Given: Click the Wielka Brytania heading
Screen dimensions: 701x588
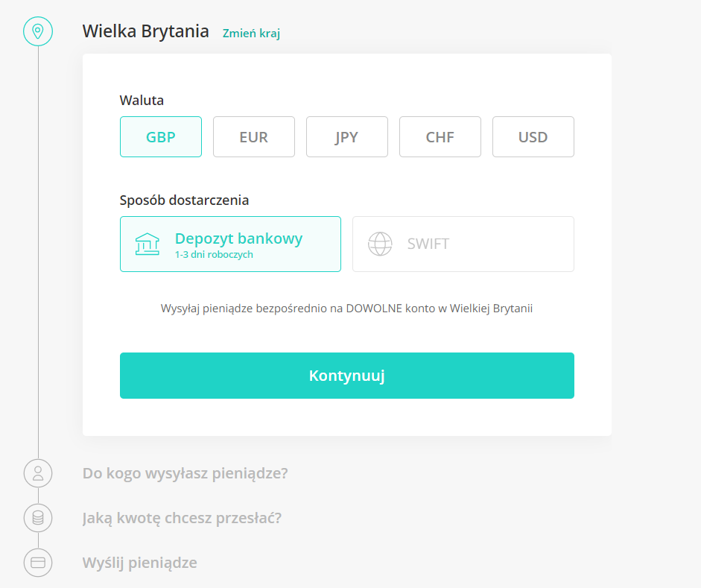Looking at the screenshot, I should click(x=146, y=31).
